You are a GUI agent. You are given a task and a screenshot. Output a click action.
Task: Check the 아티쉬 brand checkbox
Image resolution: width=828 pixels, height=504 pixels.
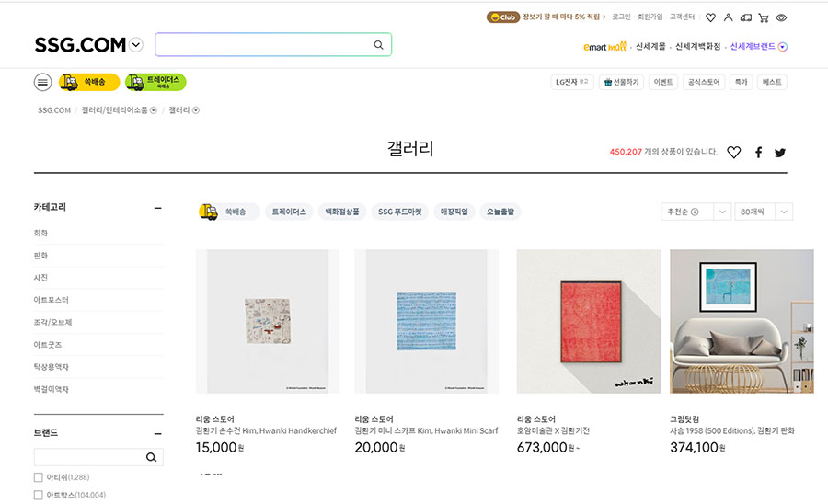[x=39, y=477]
